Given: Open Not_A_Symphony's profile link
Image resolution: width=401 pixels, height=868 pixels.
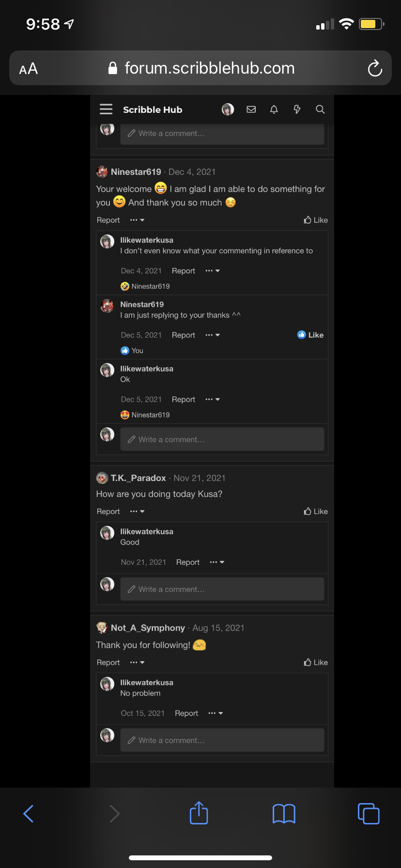Looking at the screenshot, I should [x=148, y=628].
